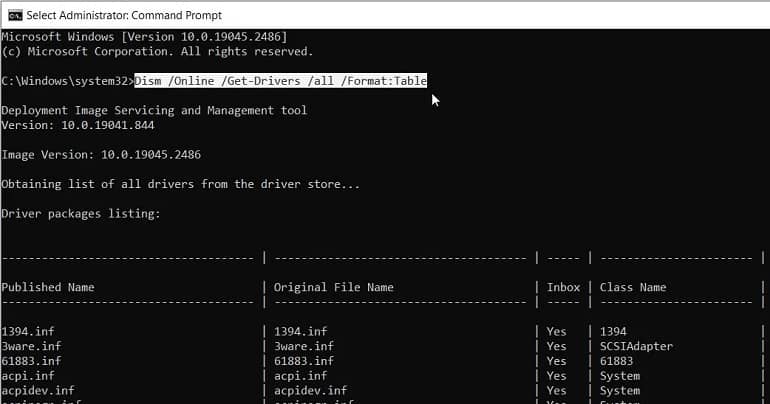Click the highlighted Dism /Online /Get-Drivers command text

point(280,81)
